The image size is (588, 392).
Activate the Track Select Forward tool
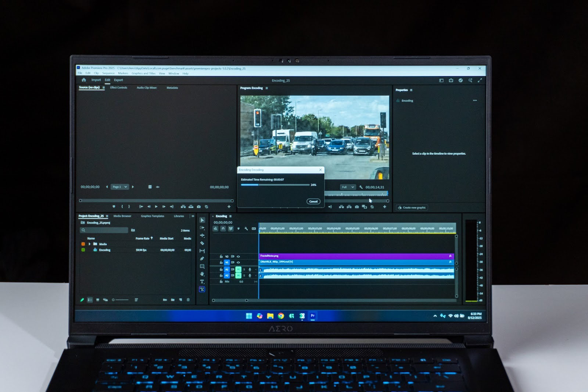coord(202,228)
